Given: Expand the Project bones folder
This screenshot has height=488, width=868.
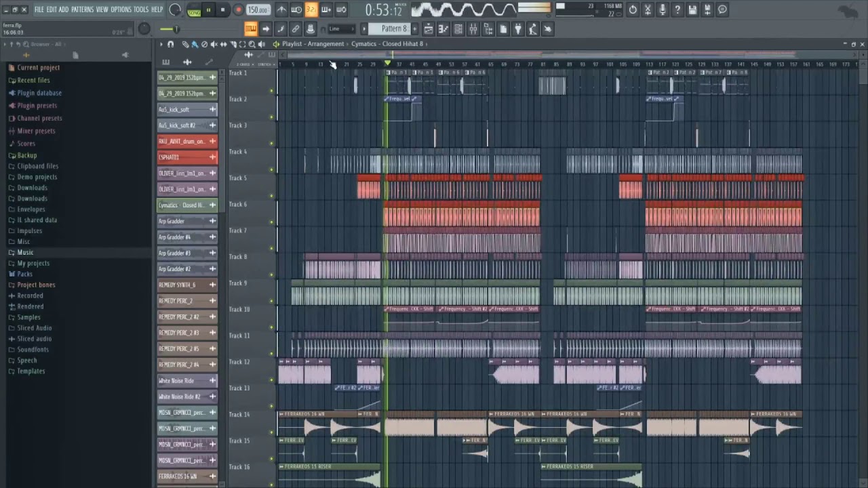Looking at the screenshot, I should pos(36,285).
